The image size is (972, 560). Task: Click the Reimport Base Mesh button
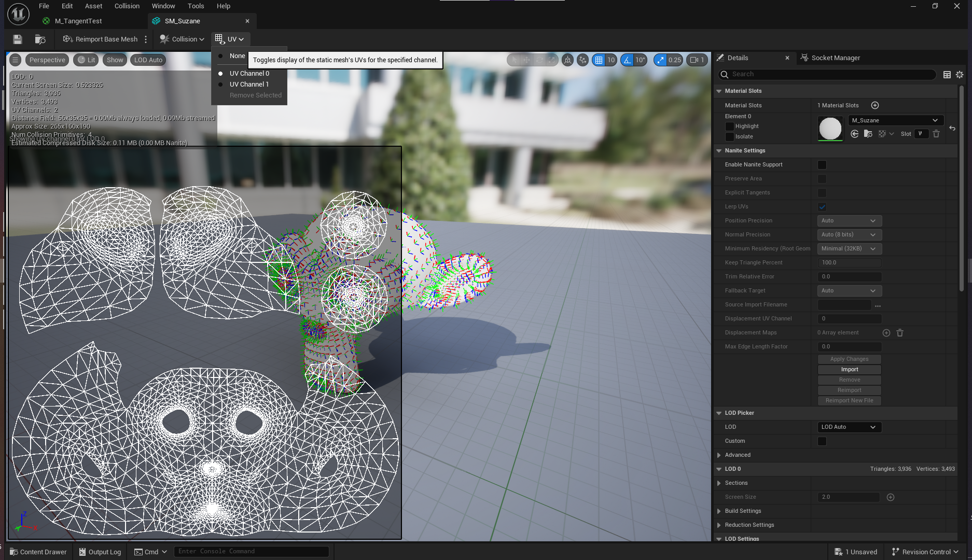tap(100, 39)
